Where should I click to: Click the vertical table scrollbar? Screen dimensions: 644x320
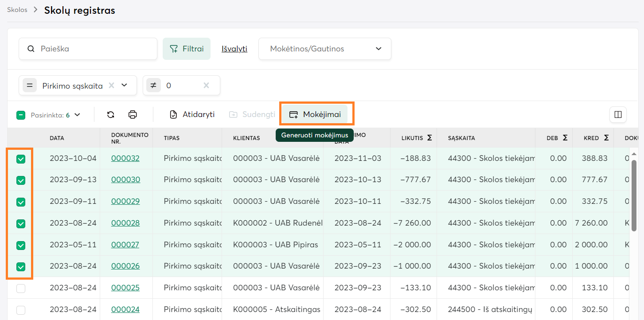(x=634, y=195)
